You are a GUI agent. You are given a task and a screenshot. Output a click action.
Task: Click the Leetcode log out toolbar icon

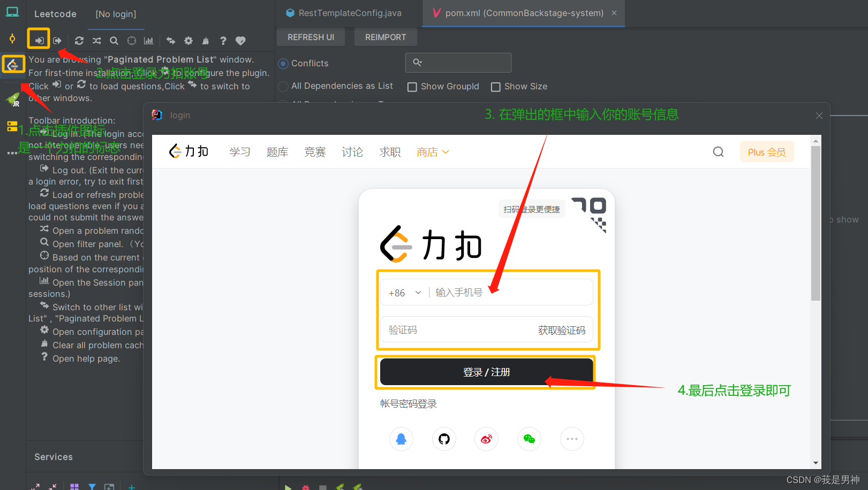57,40
